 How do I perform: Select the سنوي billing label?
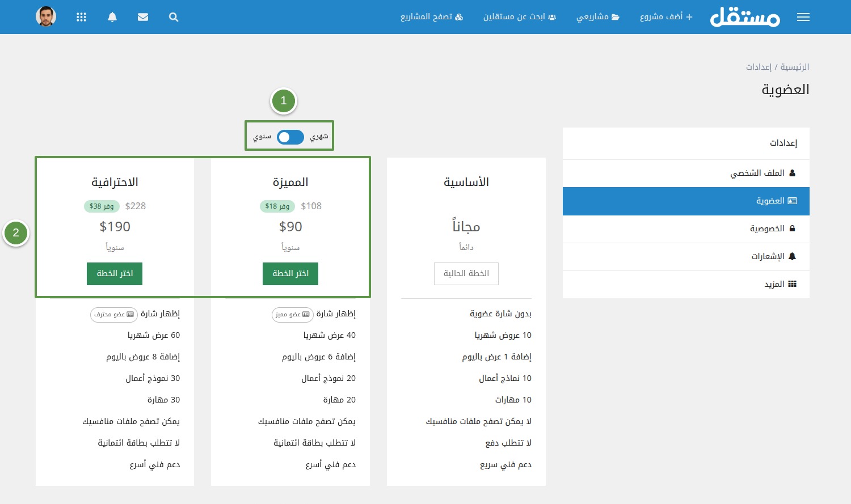pyautogui.click(x=262, y=137)
